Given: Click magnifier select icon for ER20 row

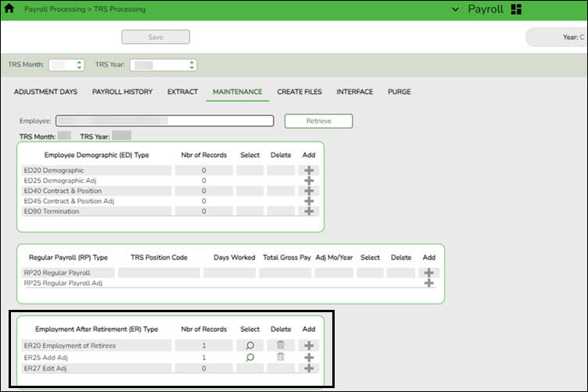Looking at the screenshot, I should point(250,345).
